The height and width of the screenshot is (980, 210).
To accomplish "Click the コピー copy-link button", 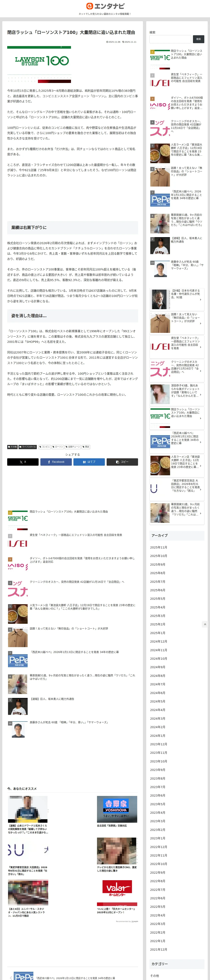I will [x=122, y=462].
